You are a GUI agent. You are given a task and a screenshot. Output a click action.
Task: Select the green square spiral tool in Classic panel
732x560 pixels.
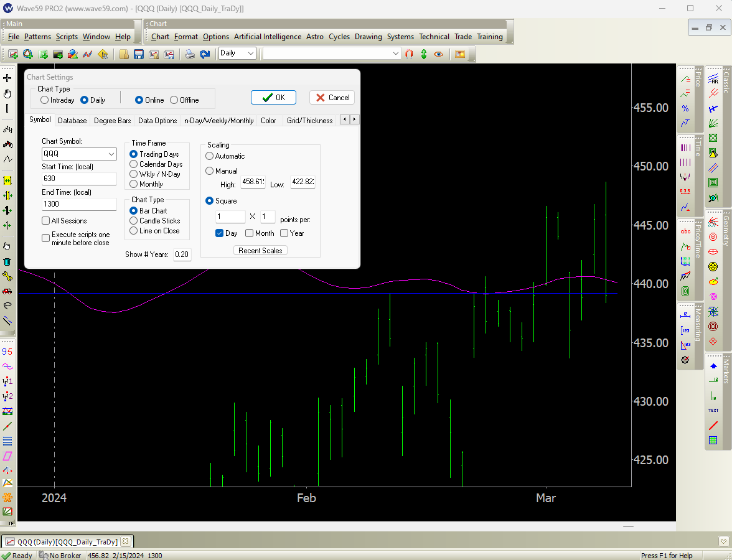pyautogui.click(x=713, y=183)
